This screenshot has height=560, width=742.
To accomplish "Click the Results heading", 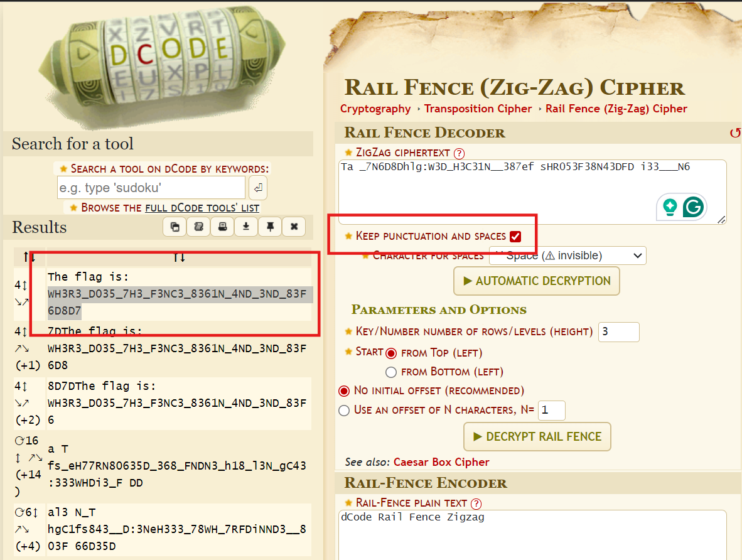I will pos(40,227).
